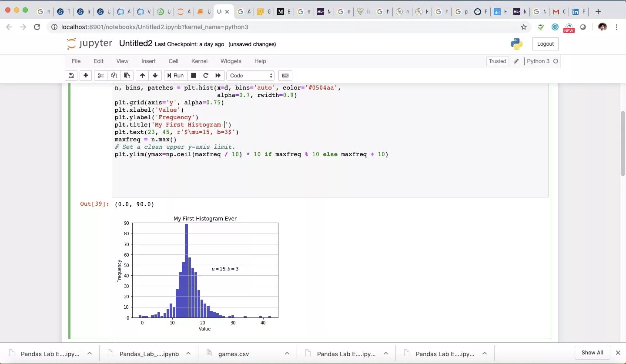Go back using the browser back arrow

tap(10, 27)
